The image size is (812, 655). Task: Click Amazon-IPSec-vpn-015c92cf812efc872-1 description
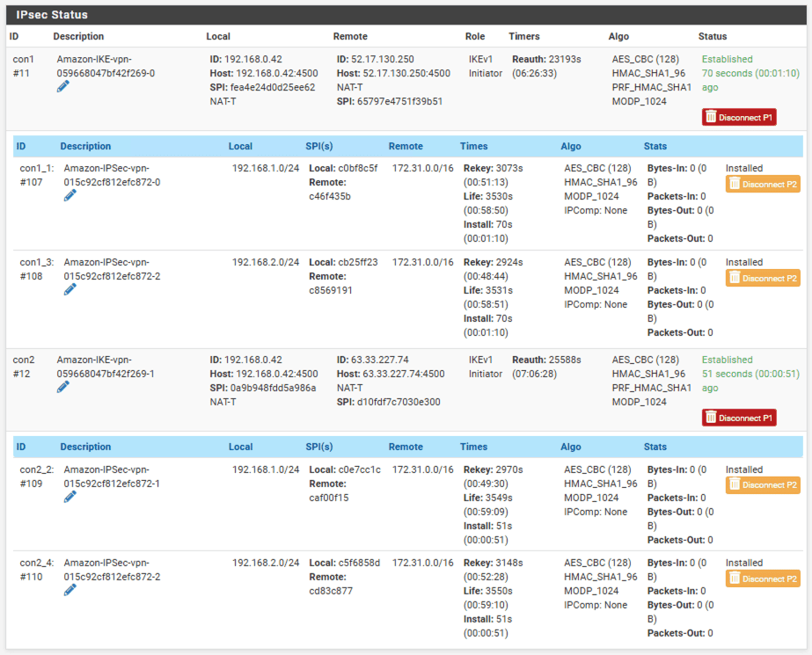(112, 477)
